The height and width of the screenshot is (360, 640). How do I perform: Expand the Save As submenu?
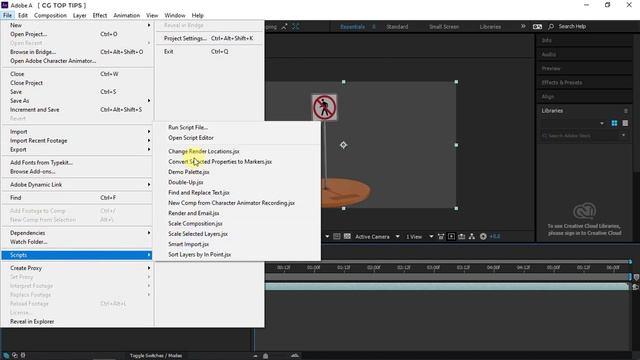point(77,101)
